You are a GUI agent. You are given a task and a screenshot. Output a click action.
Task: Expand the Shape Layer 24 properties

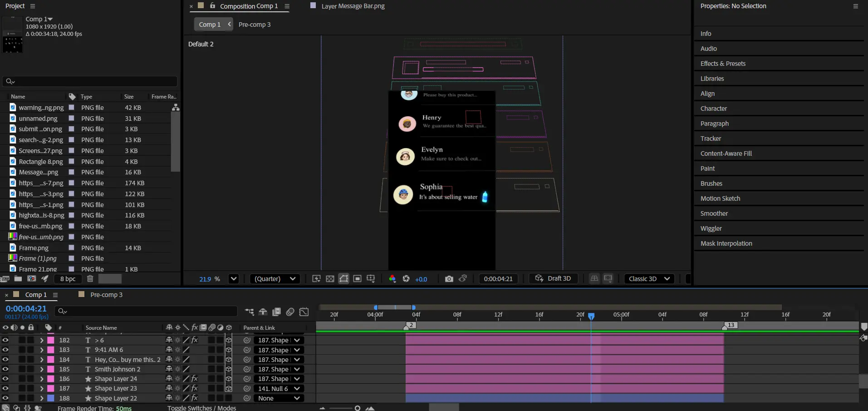(42, 379)
